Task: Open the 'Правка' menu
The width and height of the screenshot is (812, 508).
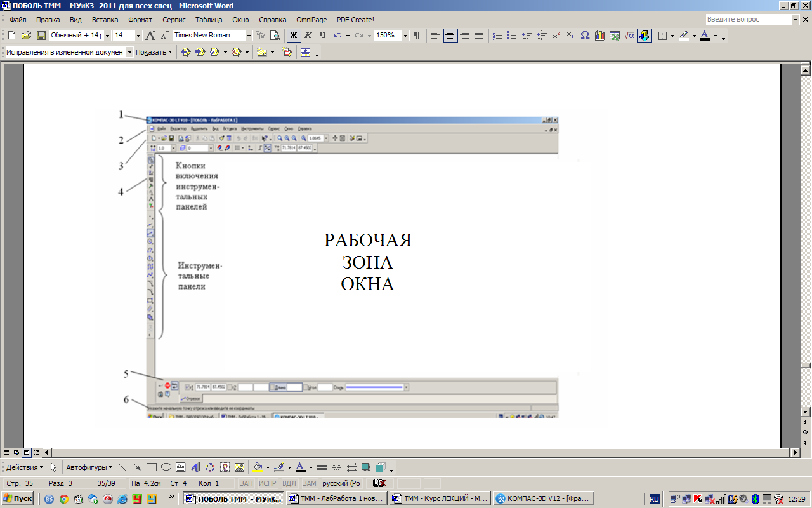Action: 48,20
